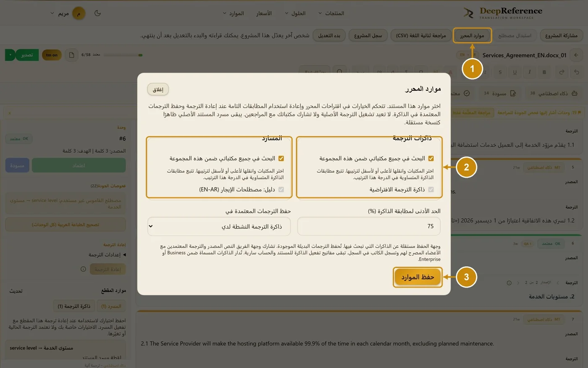Viewport: 588px width, 368px height.
Task: Expand the المنتجات navigation menu
Action: click(x=331, y=13)
